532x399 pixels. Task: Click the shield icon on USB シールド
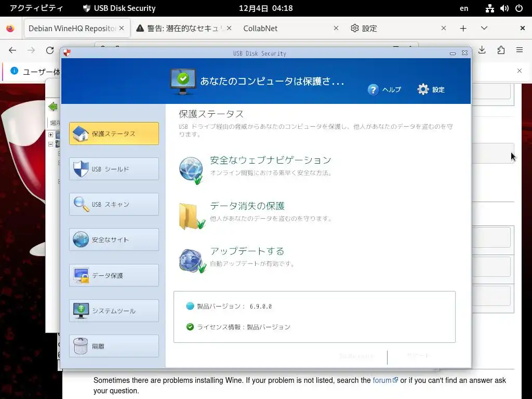[x=81, y=169]
